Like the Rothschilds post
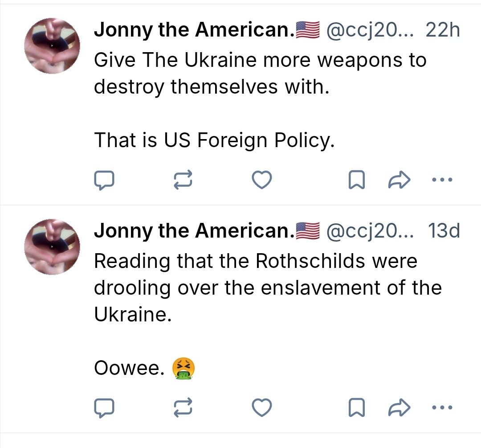The height and width of the screenshot is (448, 481). tap(261, 407)
